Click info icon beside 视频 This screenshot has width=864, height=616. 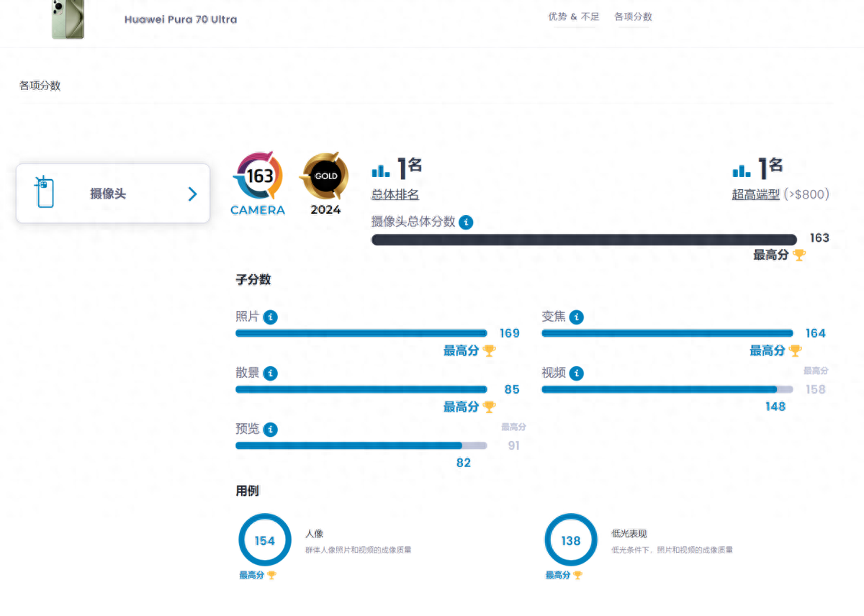point(577,373)
